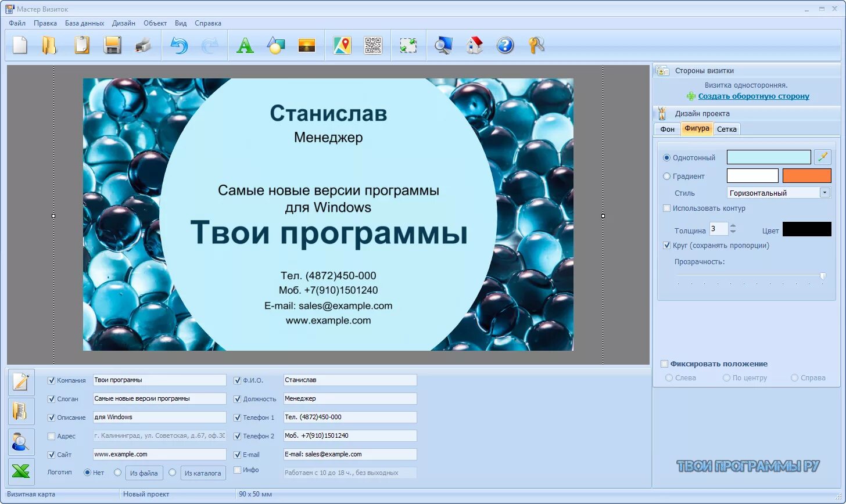This screenshot has width=846, height=504.
Task: Open project using the folder icon
Action: (x=49, y=45)
